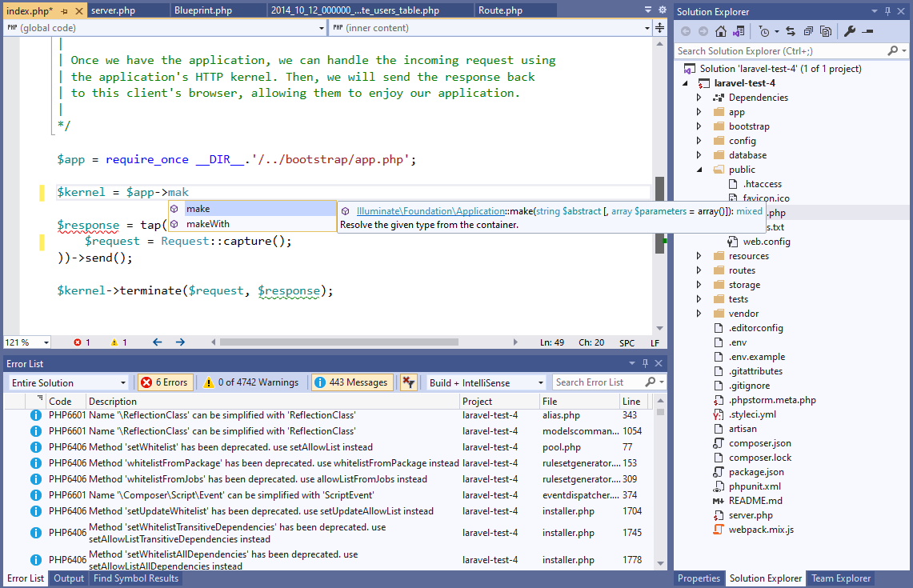Open Pending Changes Filter clock icon
This screenshot has height=588, width=913.
click(x=764, y=31)
